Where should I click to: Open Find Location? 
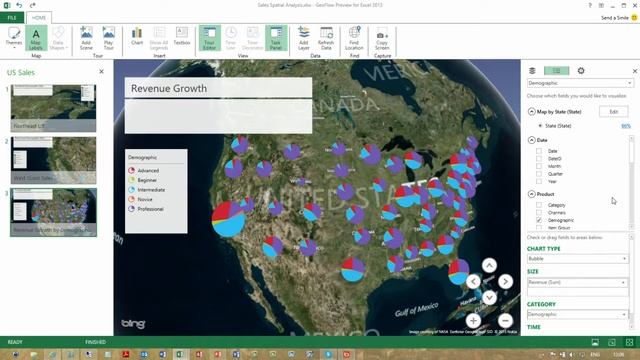click(x=354, y=38)
